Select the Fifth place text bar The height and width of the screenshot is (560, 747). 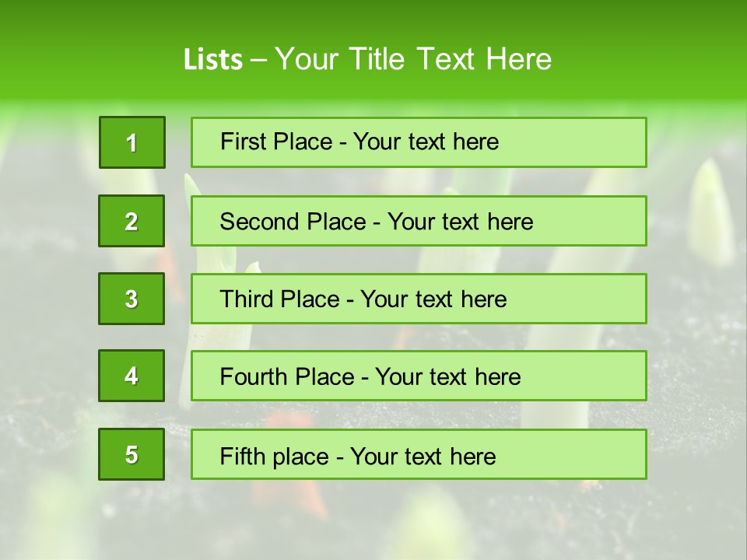419,454
